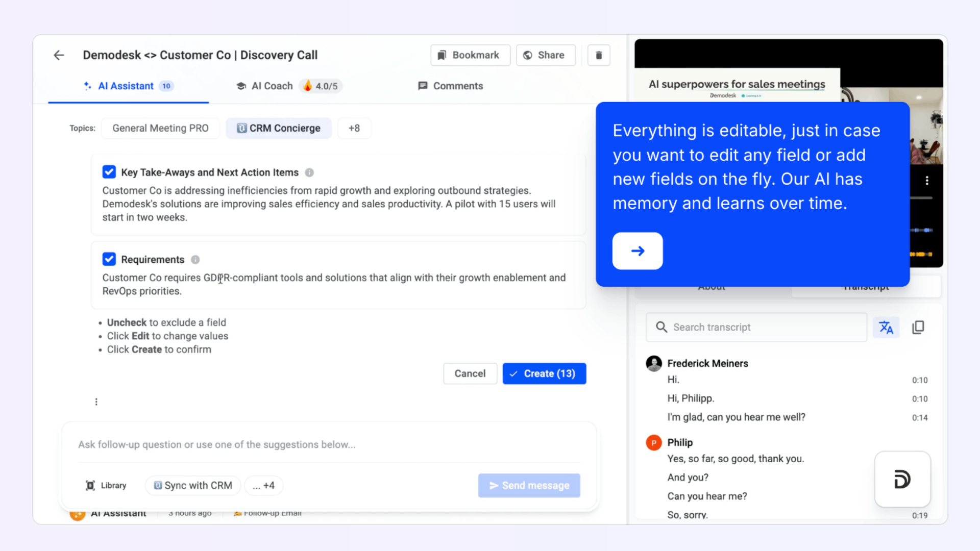
Task: Click the copy transcript icon
Action: tap(918, 328)
